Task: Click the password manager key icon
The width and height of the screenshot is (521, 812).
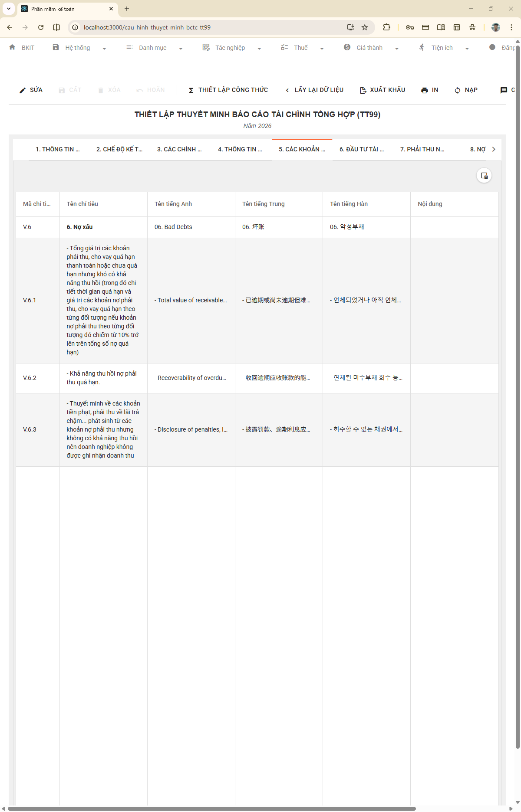Action: coord(410,27)
